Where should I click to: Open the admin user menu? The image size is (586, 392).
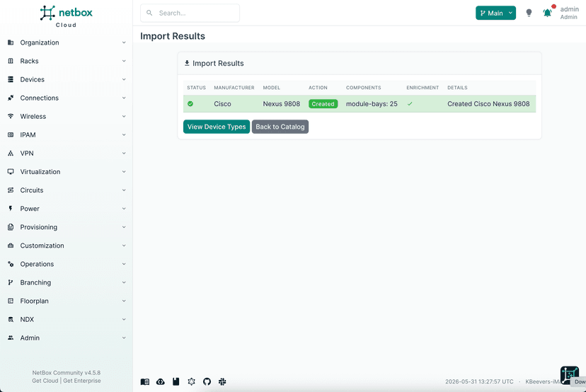pyautogui.click(x=569, y=13)
